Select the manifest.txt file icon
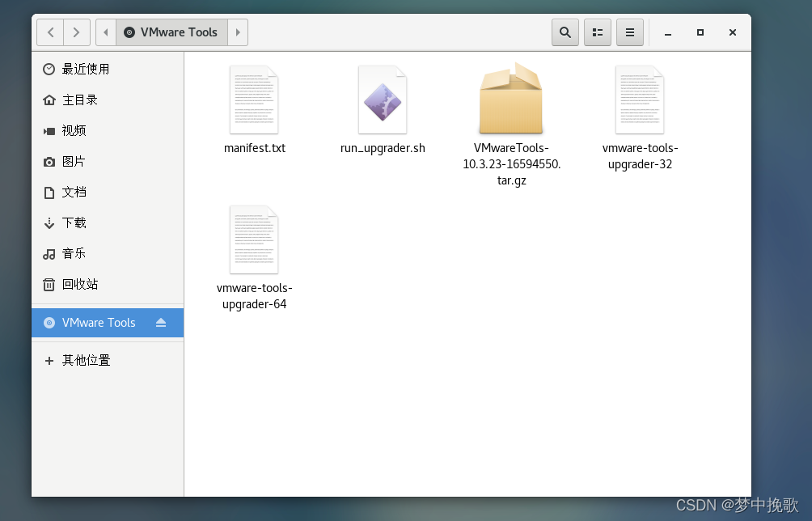812x521 pixels. [x=254, y=100]
